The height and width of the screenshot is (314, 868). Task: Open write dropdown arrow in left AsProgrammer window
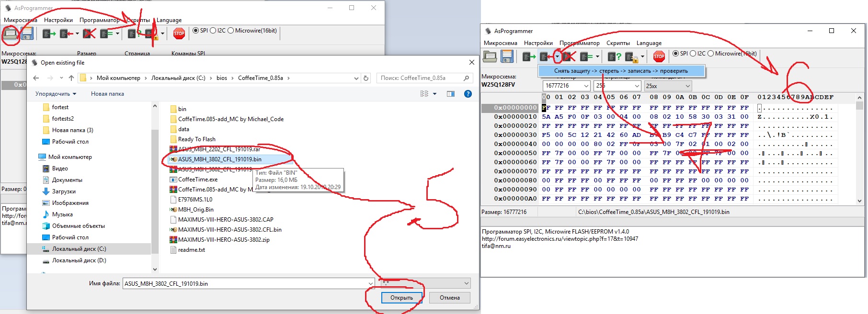(77, 34)
